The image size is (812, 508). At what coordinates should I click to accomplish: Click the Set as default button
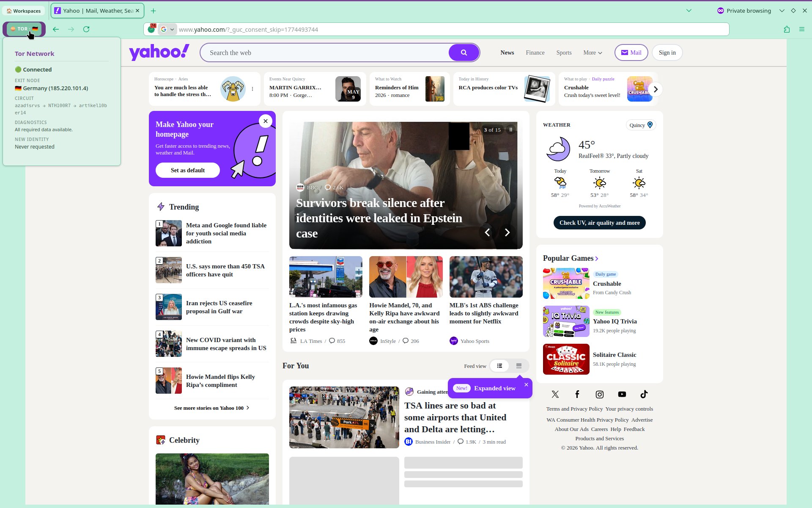tap(187, 170)
